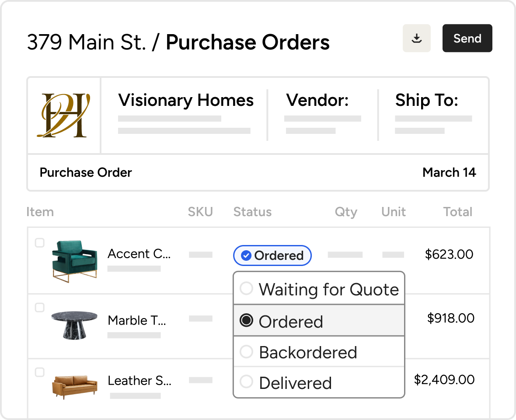
Task: Click the Purchase Orders breadcrumb
Action: tap(248, 42)
